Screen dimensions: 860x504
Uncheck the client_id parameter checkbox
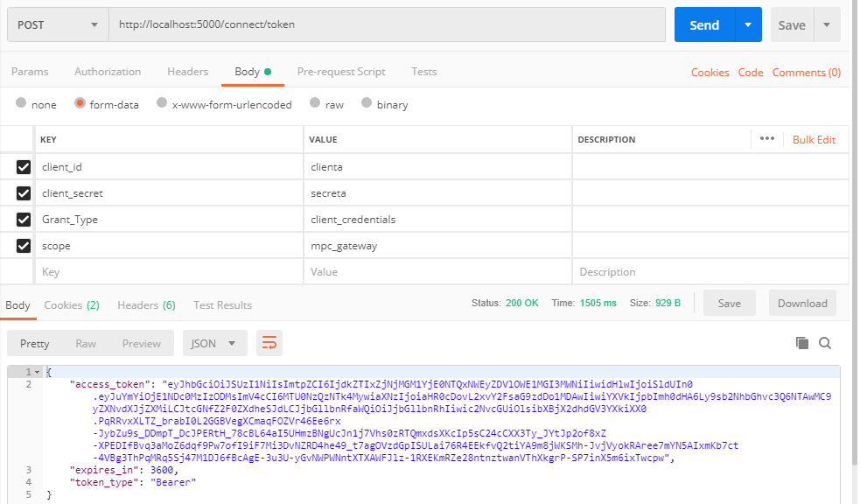coord(24,166)
